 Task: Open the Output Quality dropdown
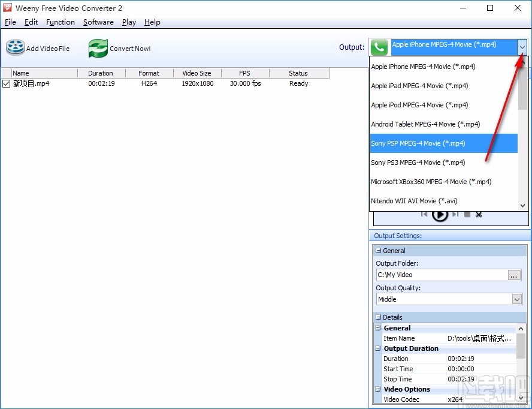point(517,299)
